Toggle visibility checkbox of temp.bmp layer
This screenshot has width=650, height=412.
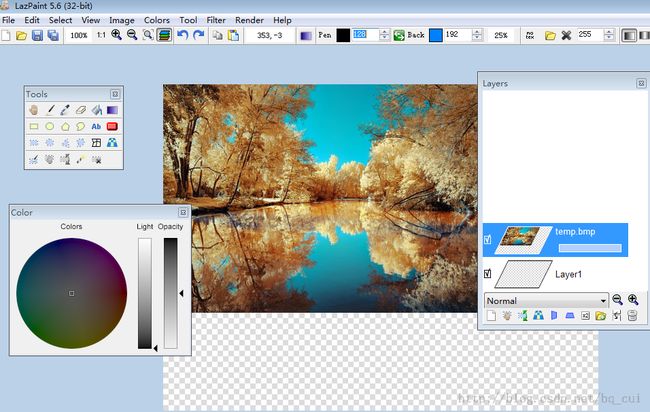pos(487,240)
